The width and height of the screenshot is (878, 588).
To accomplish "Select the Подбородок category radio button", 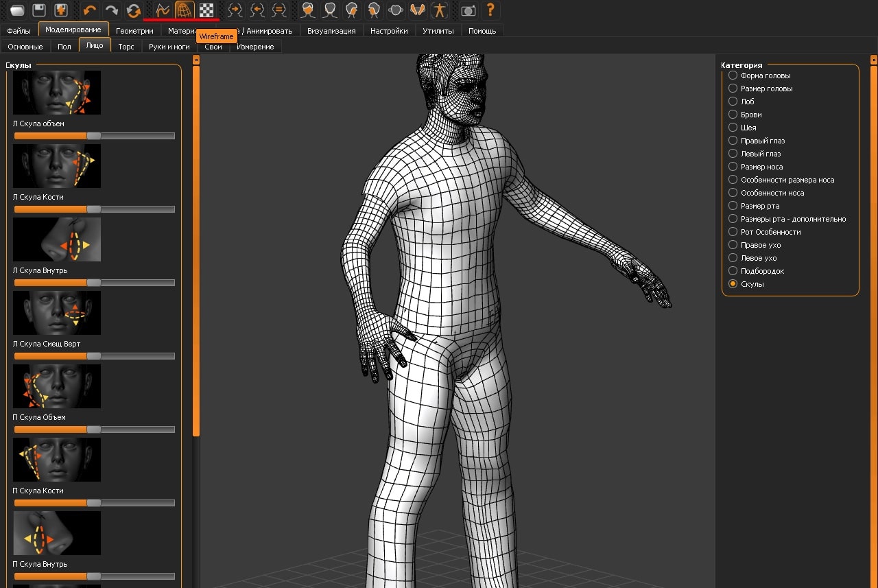I will click(733, 271).
